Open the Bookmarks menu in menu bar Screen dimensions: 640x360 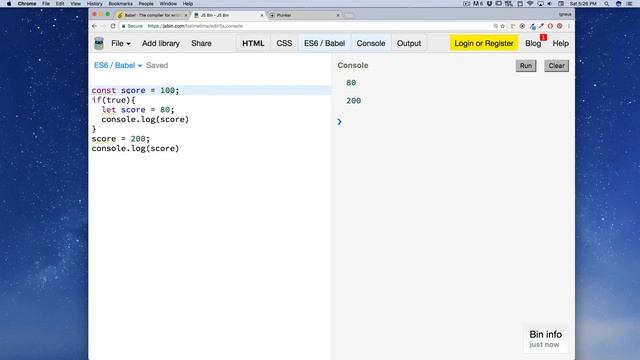(120, 4)
